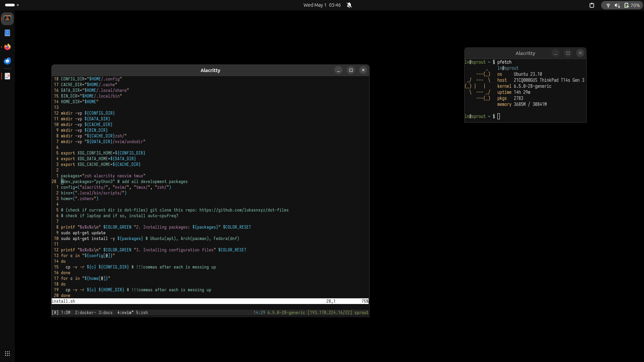Maximize the install.sh Alacritty window
The height and width of the screenshot is (362, 644).
[x=351, y=70]
